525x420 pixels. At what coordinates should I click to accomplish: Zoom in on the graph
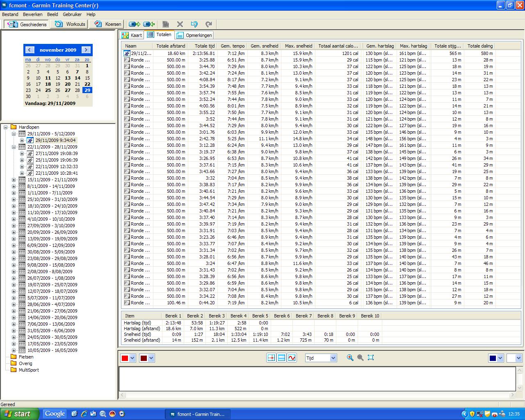(350, 358)
